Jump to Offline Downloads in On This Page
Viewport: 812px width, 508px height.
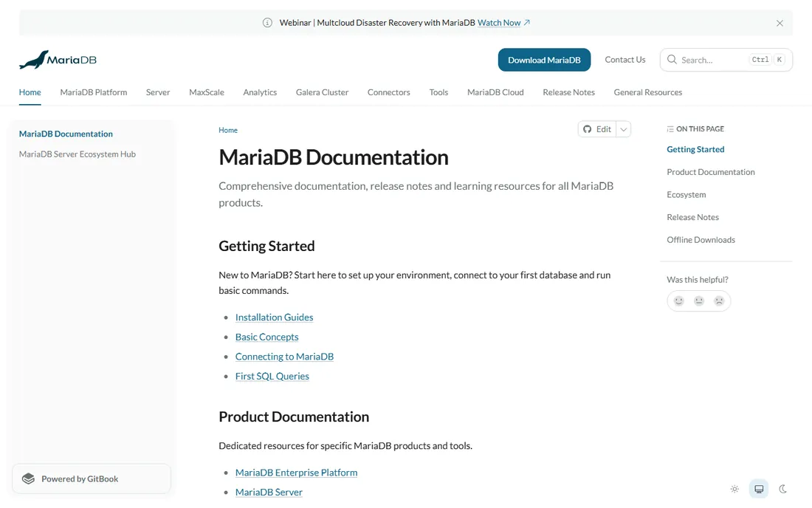[x=701, y=240]
